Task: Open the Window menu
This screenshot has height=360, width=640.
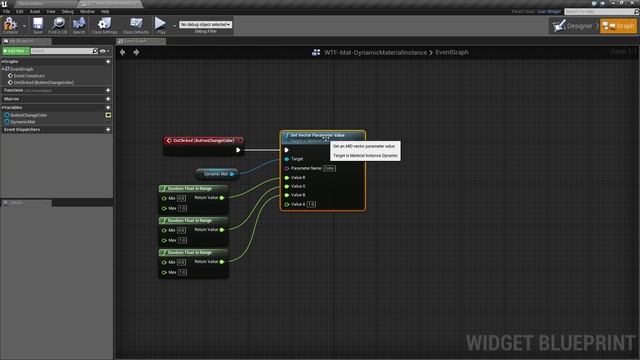Action: coord(87,11)
